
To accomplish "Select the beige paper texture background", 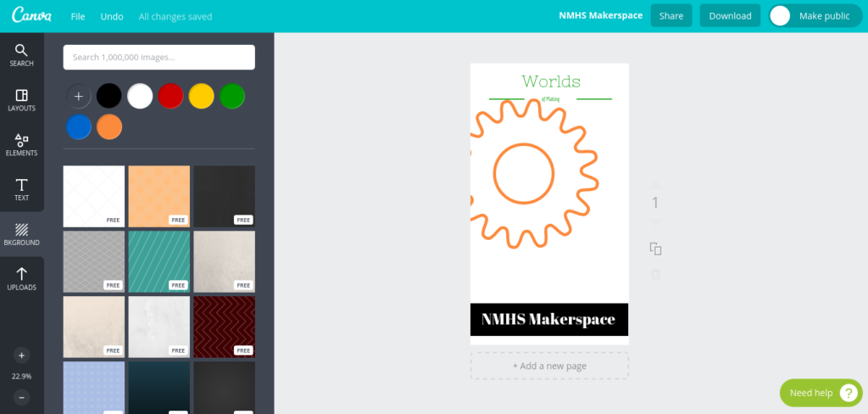I will [94, 327].
